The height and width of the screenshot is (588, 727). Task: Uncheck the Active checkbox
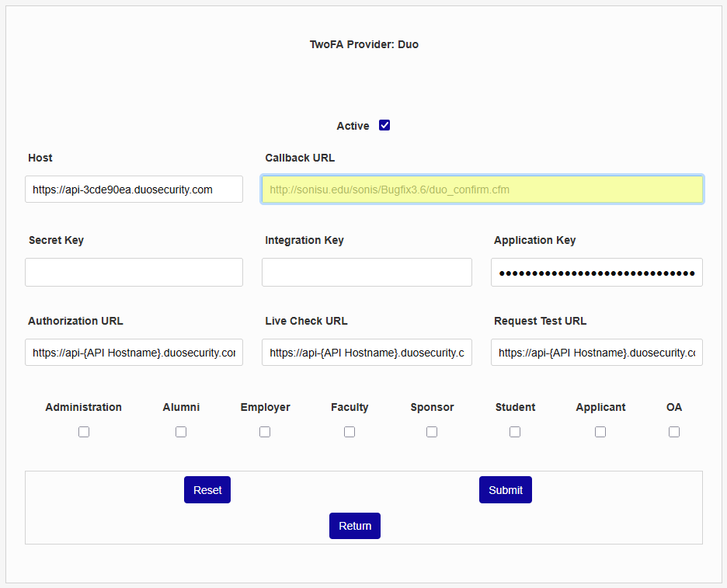pos(384,125)
